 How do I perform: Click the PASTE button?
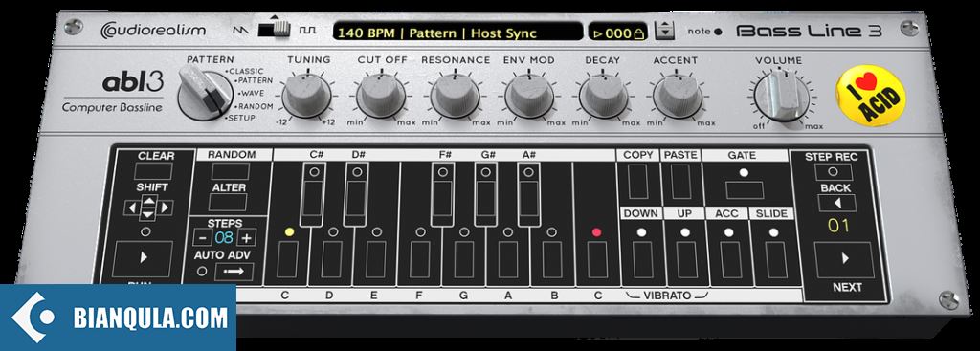[x=680, y=182]
